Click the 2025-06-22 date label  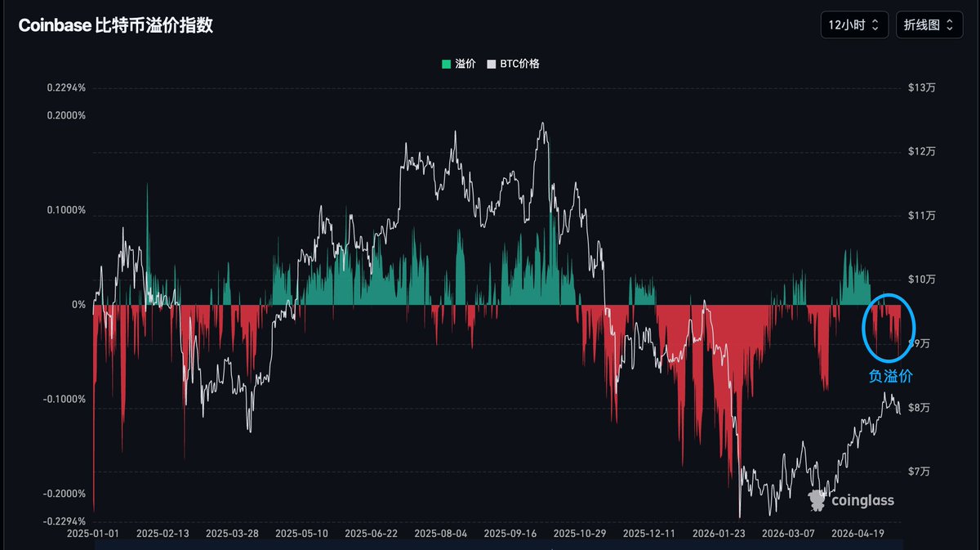tap(371, 534)
